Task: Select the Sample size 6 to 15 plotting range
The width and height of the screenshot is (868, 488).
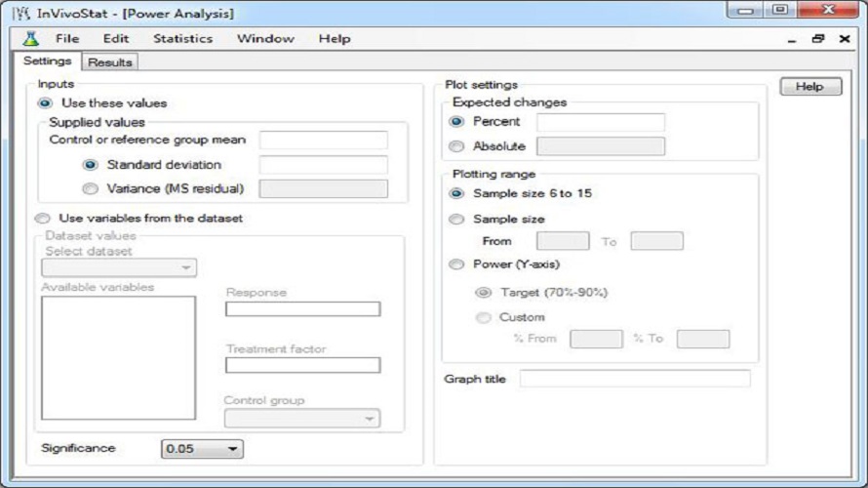Action: (x=456, y=193)
